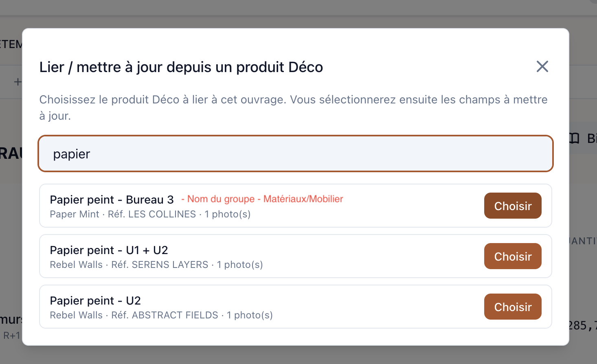The height and width of the screenshot is (364, 597).
Task: Select the "Papier peint - U2" row title
Action: click(95, 300)
